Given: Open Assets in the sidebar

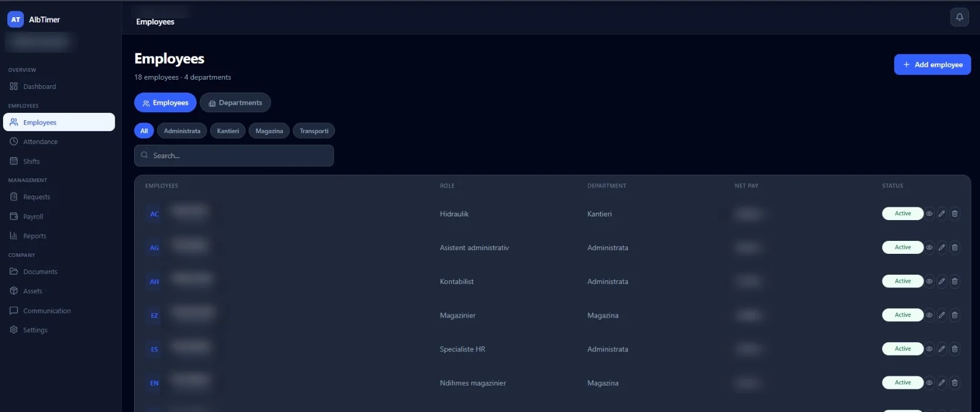Looking at the screenshot, I should 59,291.
